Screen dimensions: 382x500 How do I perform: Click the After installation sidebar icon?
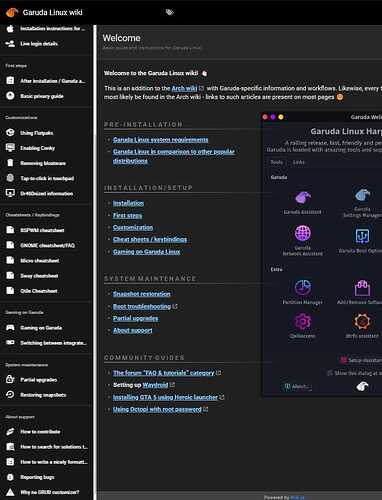point(10,81)
